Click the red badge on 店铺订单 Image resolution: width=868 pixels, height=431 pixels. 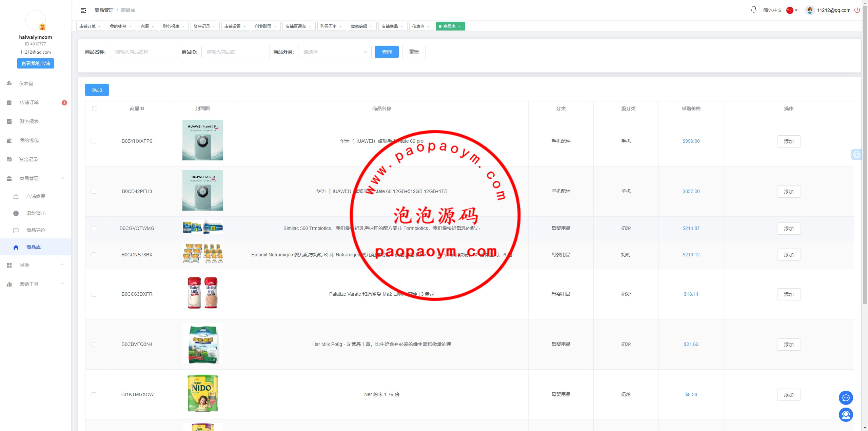click(64, 102)
